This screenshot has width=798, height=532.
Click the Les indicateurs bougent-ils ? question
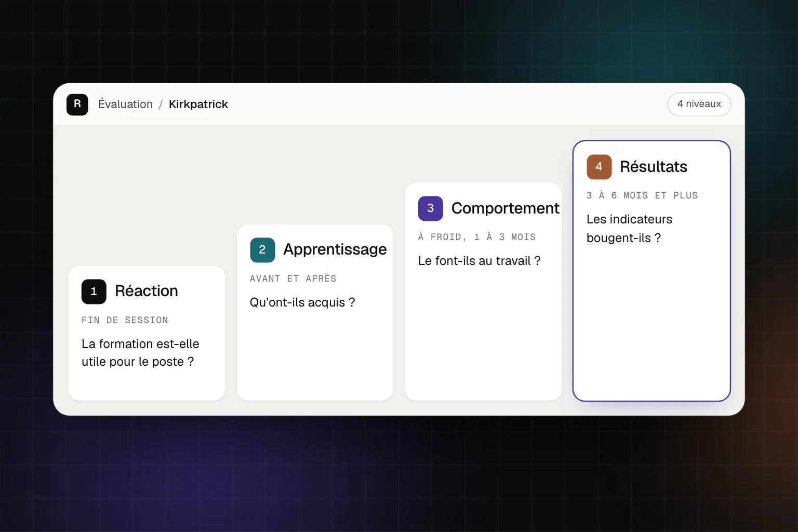(x=629, y=229)
